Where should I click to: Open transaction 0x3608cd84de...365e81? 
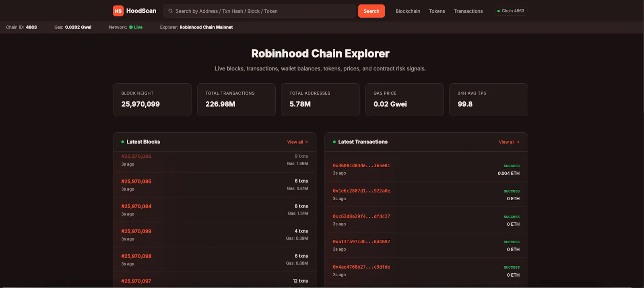coord(361,165)
